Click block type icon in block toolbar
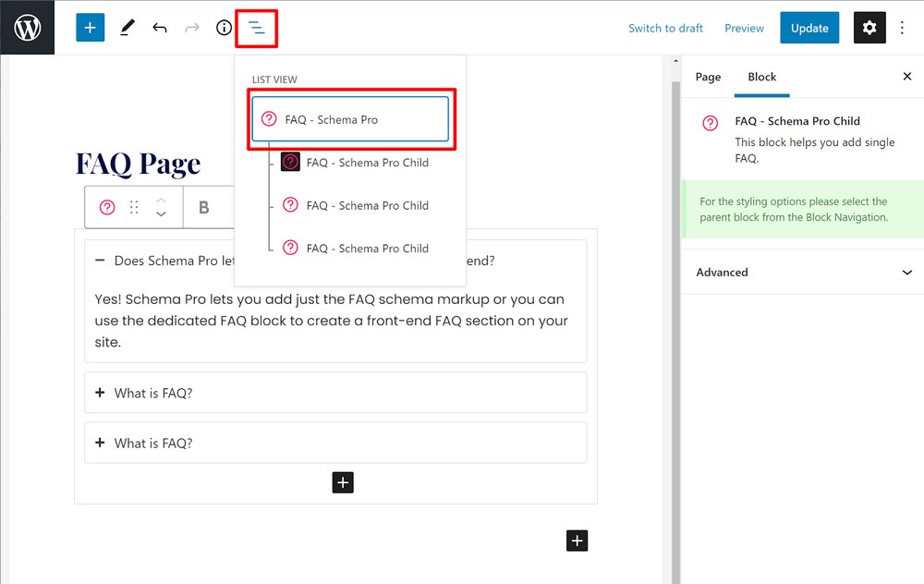 click(x=106, y=207)
